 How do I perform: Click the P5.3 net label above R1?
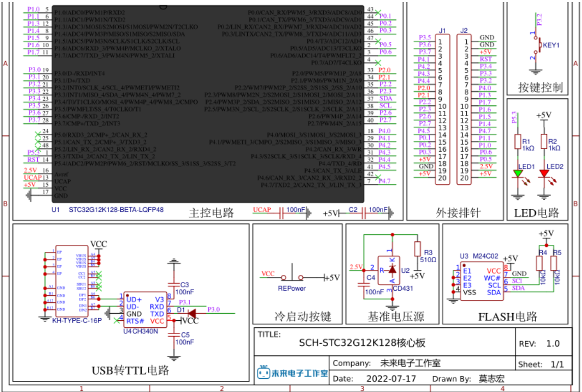coord(514,118)
